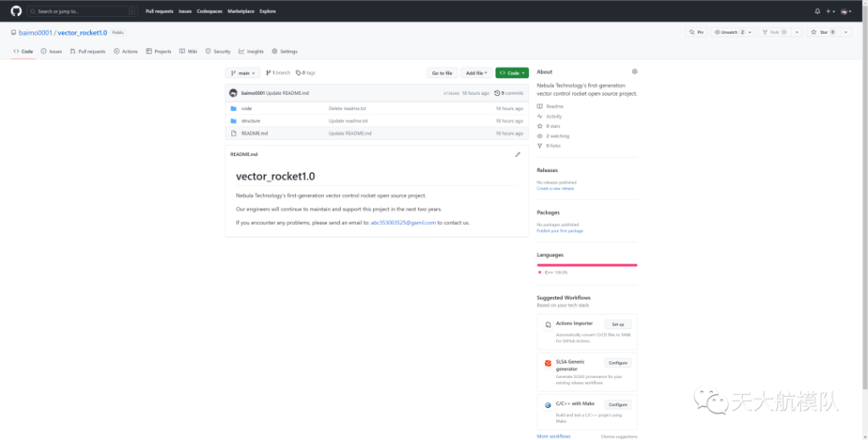The width and height of the screenshot is (868, 440).
Task: Open the structure folder
Action: [x=250, y=121]
